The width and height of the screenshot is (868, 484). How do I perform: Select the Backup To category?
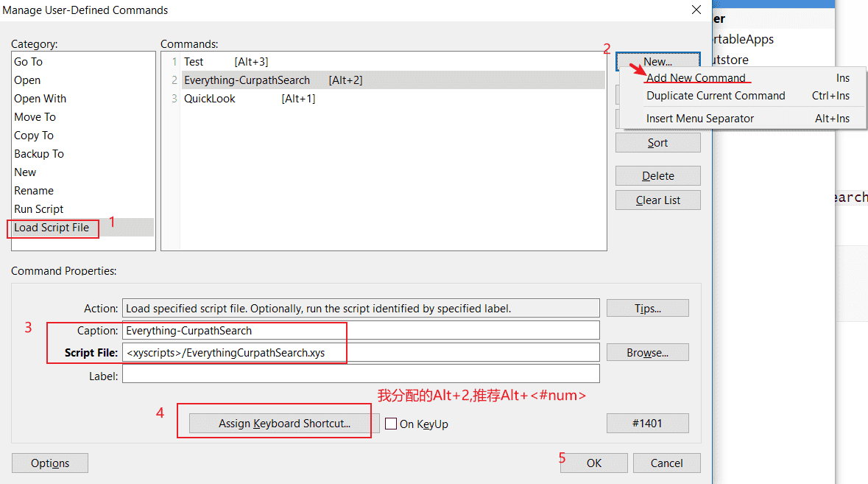(83, 153)
